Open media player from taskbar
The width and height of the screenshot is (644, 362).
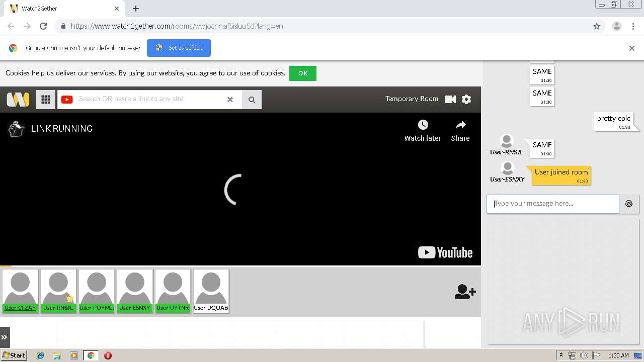point(74,355)
